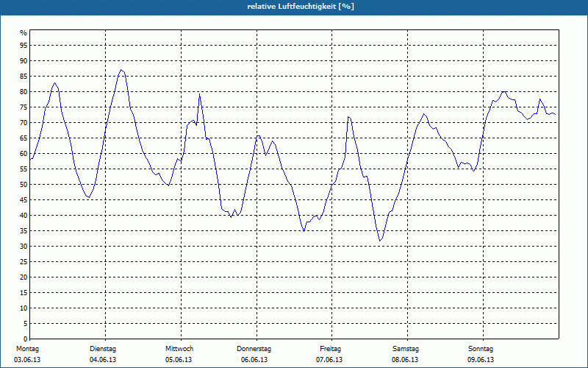Click the y-axis value 15

point(24,293)
